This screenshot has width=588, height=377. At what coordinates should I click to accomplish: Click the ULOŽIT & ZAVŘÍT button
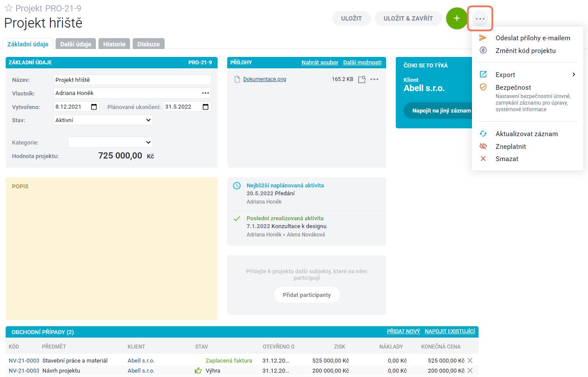pos(408,18)
